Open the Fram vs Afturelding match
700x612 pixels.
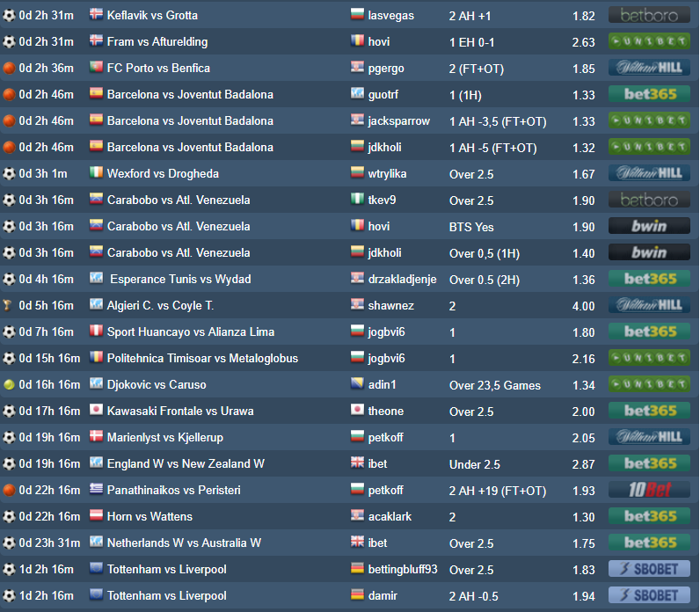pyautogui.click(x=157, y=41)
